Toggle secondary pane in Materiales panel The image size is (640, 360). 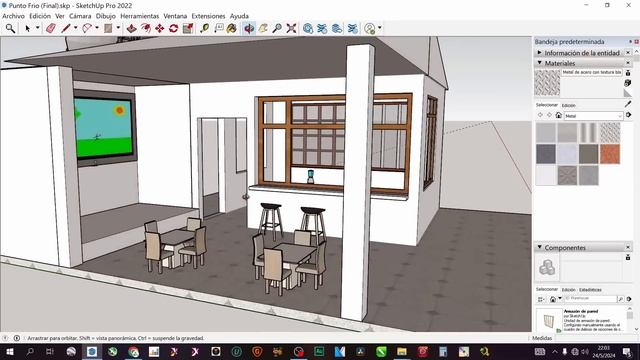[x=628, y=73]
